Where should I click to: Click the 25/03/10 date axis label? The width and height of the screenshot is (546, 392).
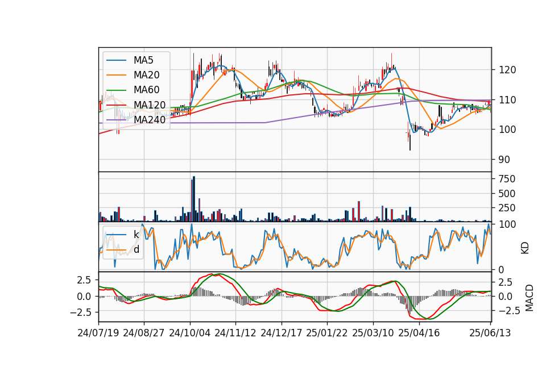coord(373,333)
